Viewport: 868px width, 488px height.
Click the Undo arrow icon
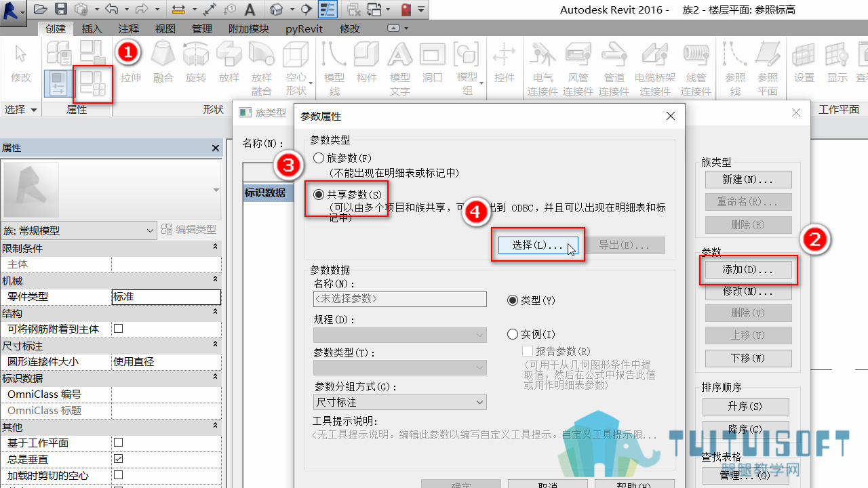point(111,9)
